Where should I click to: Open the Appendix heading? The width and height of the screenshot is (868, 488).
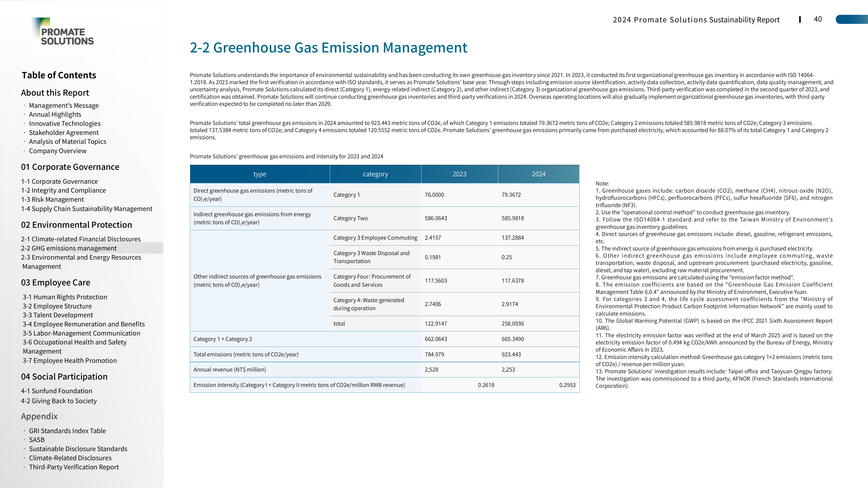tap(39, 416)
